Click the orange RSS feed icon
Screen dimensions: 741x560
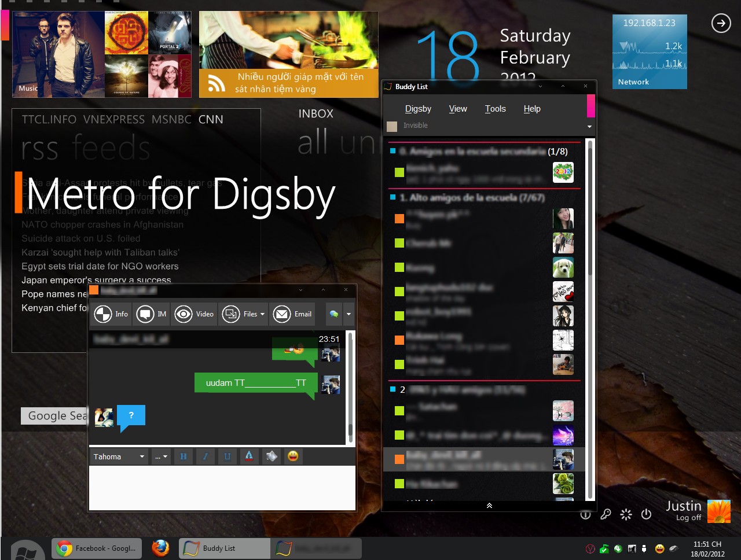click(x=217, y=83)
